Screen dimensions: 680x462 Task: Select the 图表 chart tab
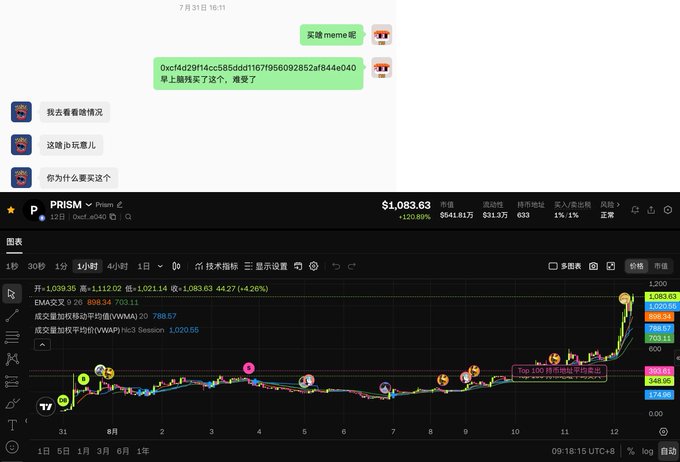pyautogui.click(x=14, y=242)
